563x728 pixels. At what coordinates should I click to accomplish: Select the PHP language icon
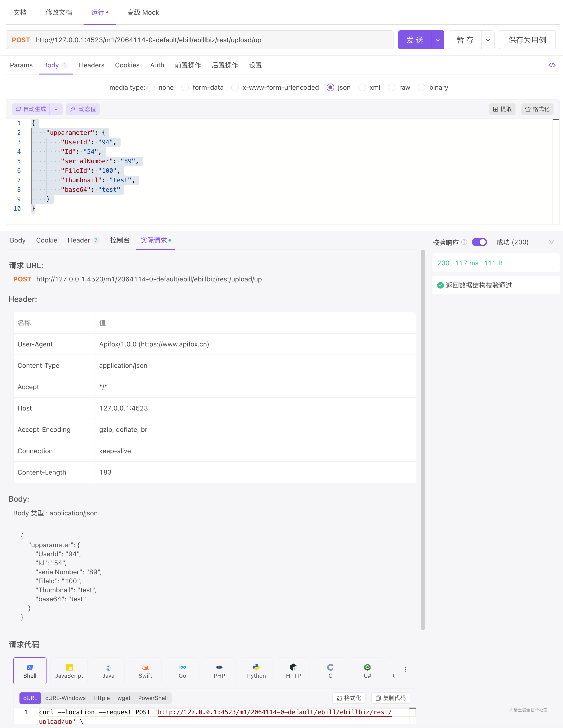(219, 670)
